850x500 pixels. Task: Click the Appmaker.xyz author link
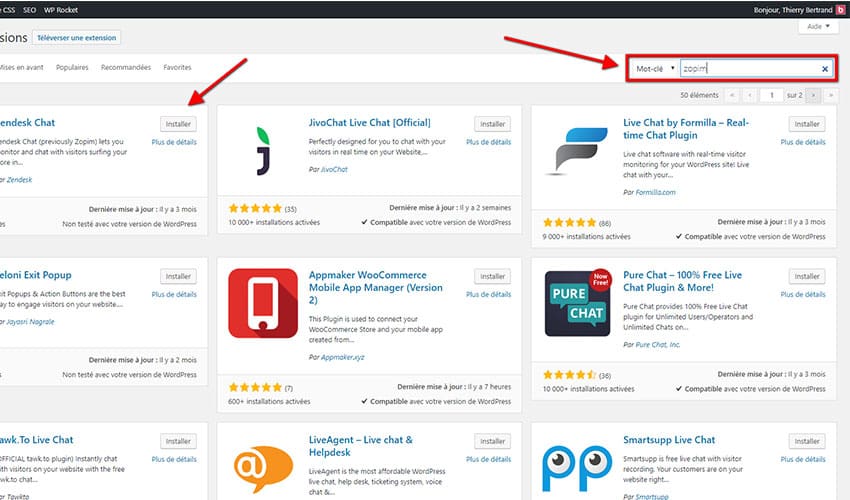click(343, 357)
